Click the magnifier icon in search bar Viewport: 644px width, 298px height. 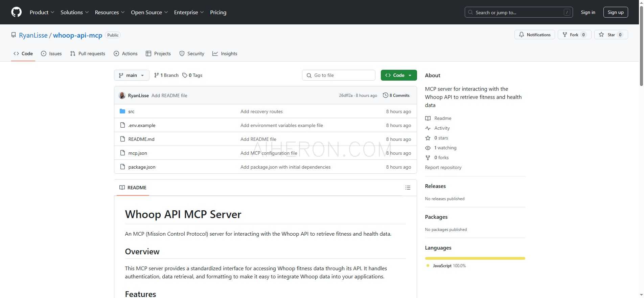[x=470, y=12]
